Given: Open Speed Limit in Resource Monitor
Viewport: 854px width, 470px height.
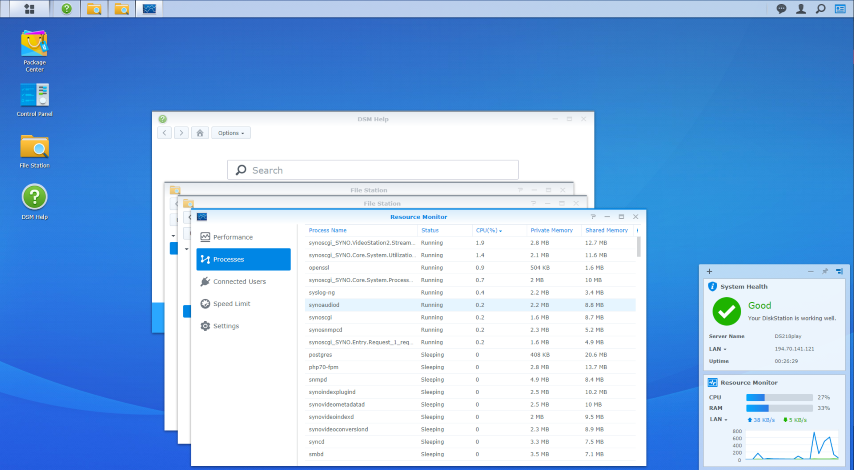Looking at the screenshot, I should click(243, 304).
